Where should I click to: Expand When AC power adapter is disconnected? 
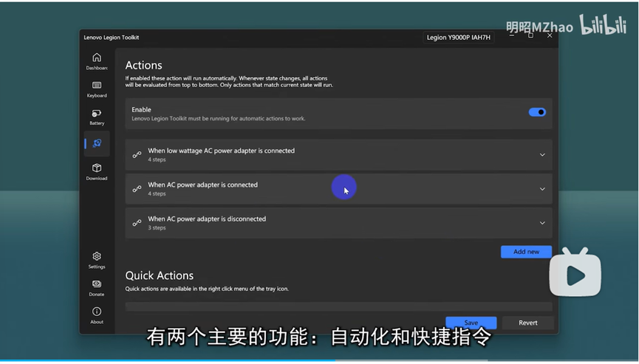[542, 223]
